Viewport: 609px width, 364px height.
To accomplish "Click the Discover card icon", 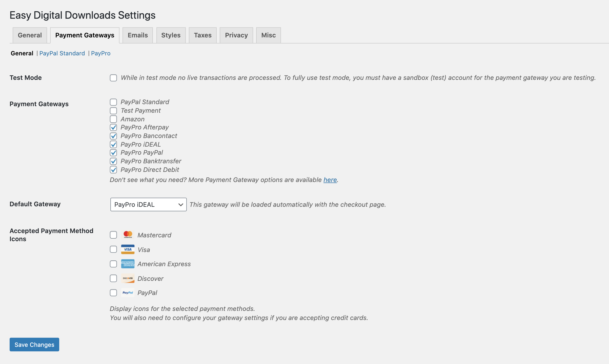I will (128, 278).
